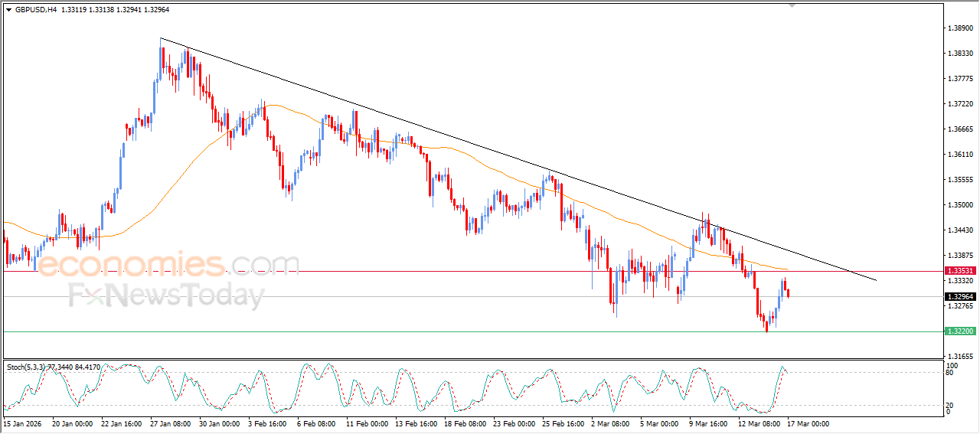
Task: Click the 1.38330 price axis label
Action: pos(960,54)
